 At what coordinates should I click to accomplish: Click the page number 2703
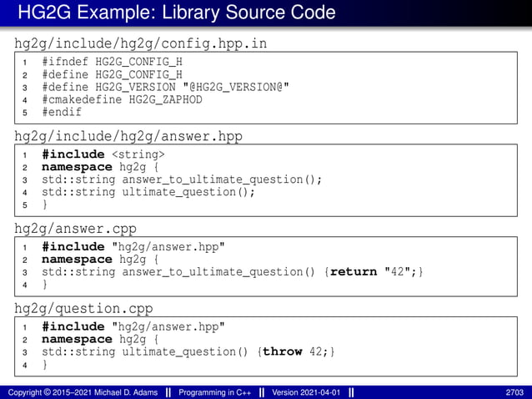[x=514, y=392]
